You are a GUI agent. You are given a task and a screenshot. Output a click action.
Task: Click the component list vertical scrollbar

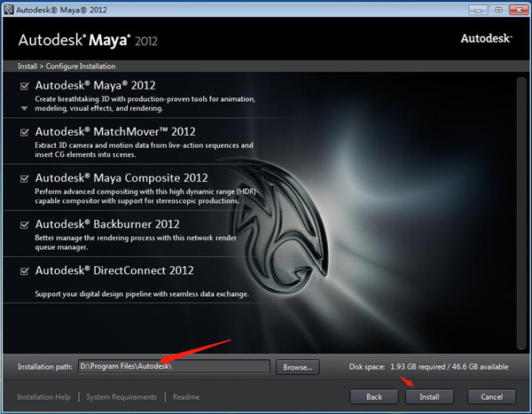[x=521, y=213]
